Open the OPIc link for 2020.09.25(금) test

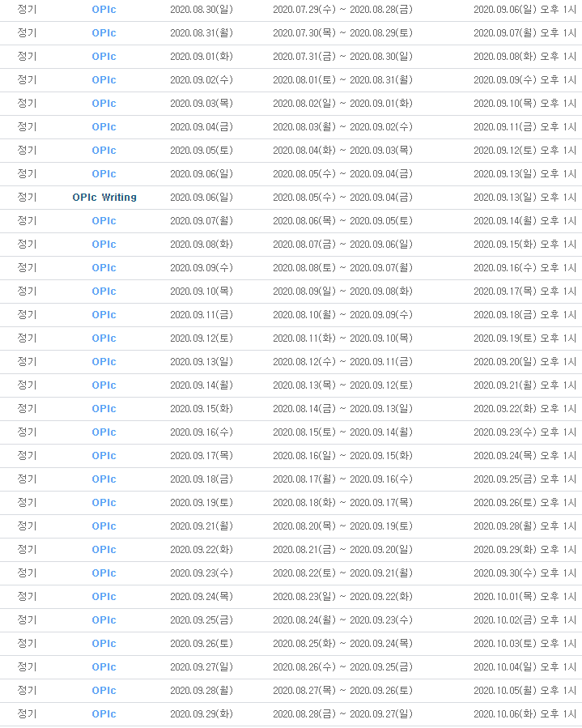(104, 620)
